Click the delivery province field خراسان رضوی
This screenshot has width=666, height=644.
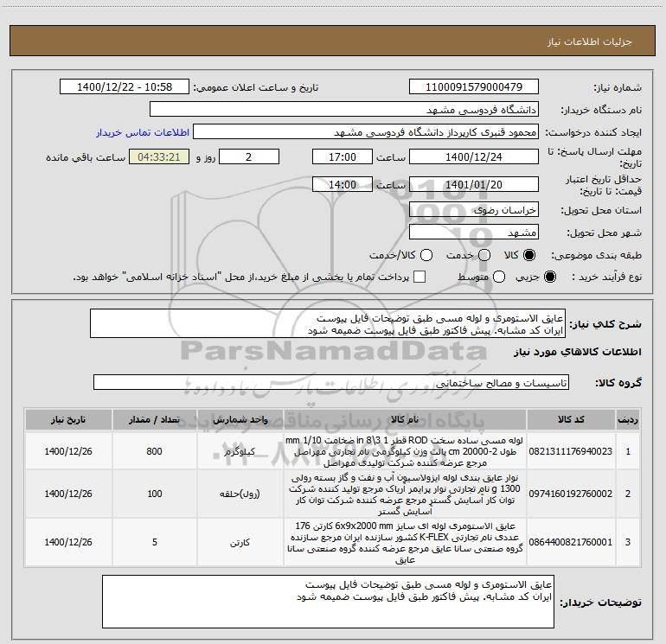[474, 209]
